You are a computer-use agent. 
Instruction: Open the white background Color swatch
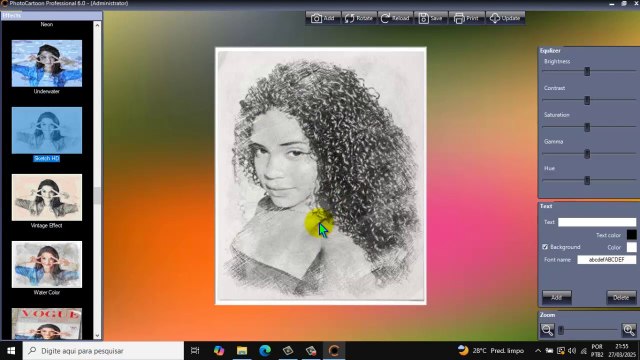[631, 247]
